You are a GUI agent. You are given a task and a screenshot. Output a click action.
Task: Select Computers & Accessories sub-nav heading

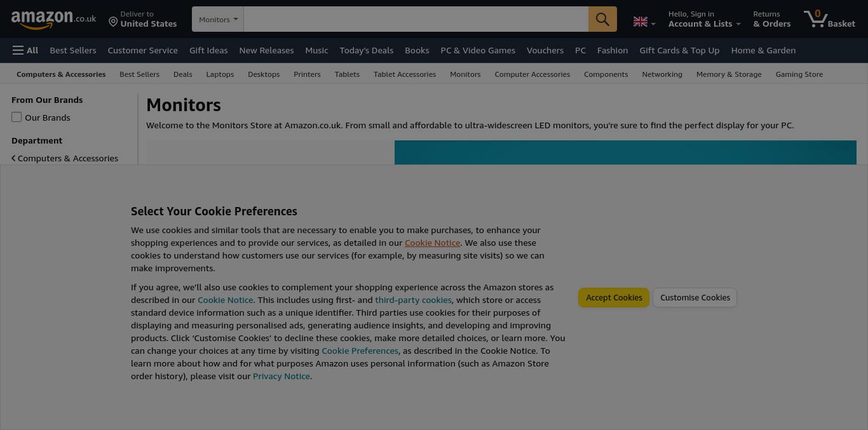tap(61, 74)
